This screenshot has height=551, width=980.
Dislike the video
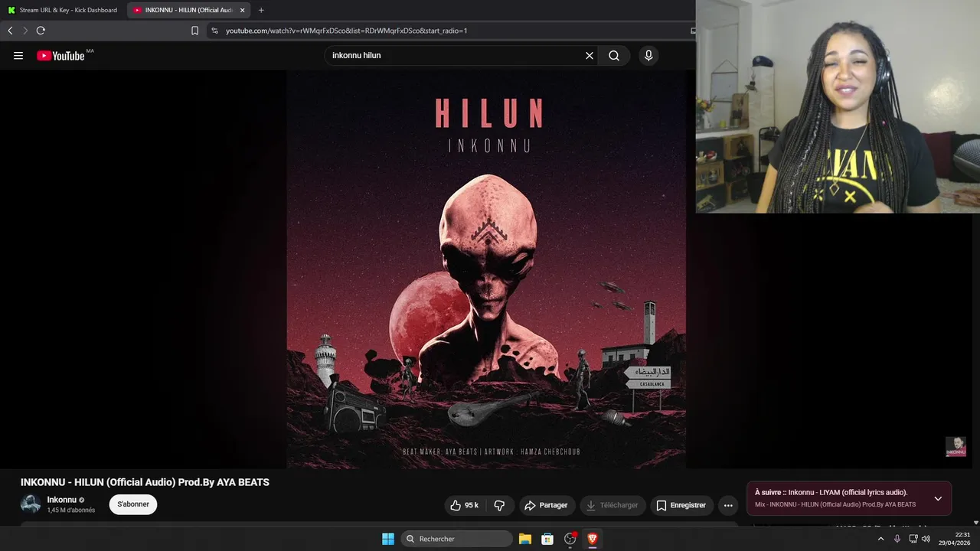point(499,505)
